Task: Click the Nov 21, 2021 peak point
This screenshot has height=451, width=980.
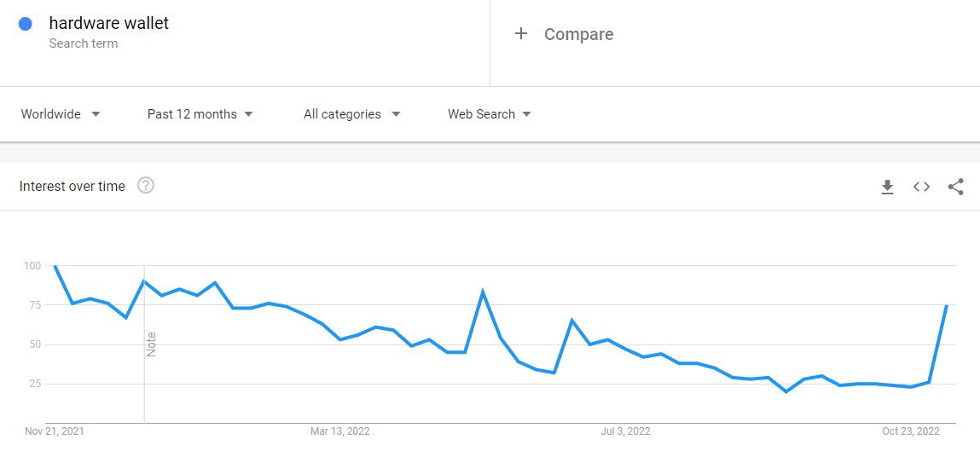Action: coord(55,266)
